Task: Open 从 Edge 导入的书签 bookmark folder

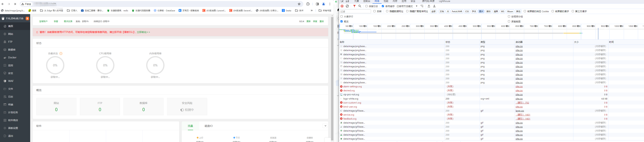Action: click(52, 10)
